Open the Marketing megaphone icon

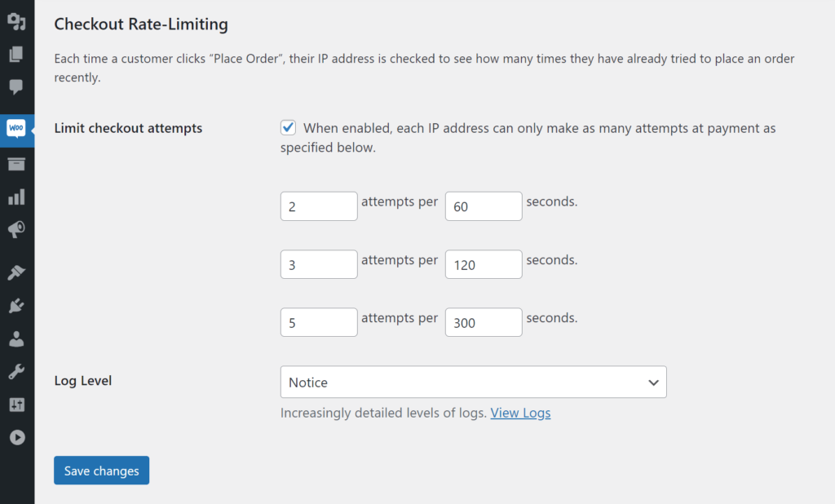(16, 229)
